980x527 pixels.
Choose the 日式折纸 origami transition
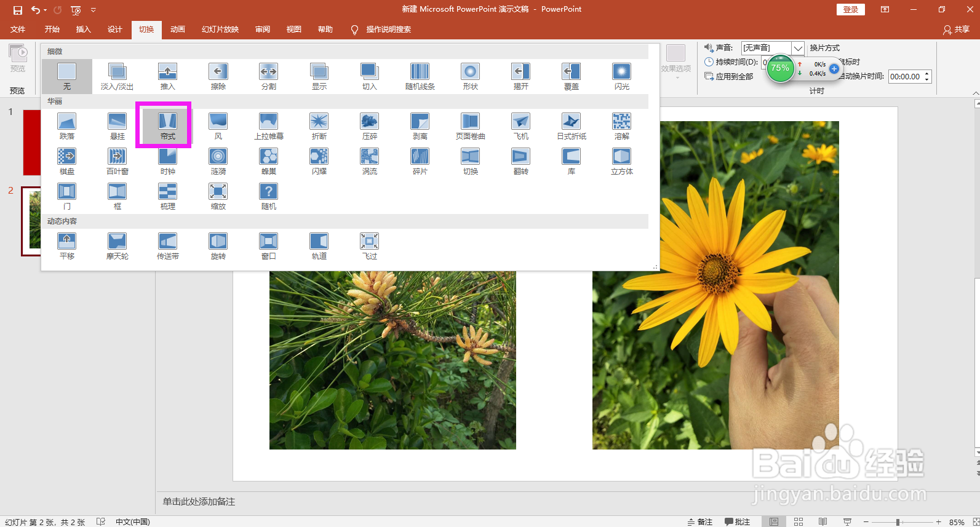click(x=571, y=126)
